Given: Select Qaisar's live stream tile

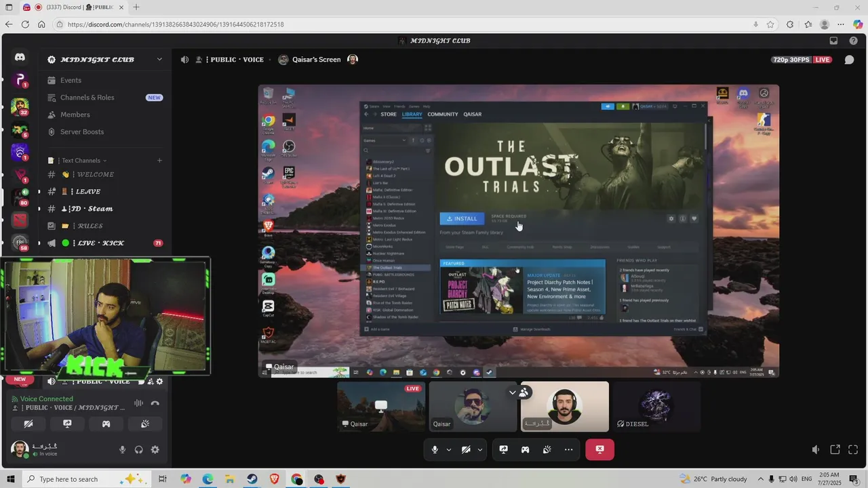Looking at the screenshot, I should coord(381,406).
